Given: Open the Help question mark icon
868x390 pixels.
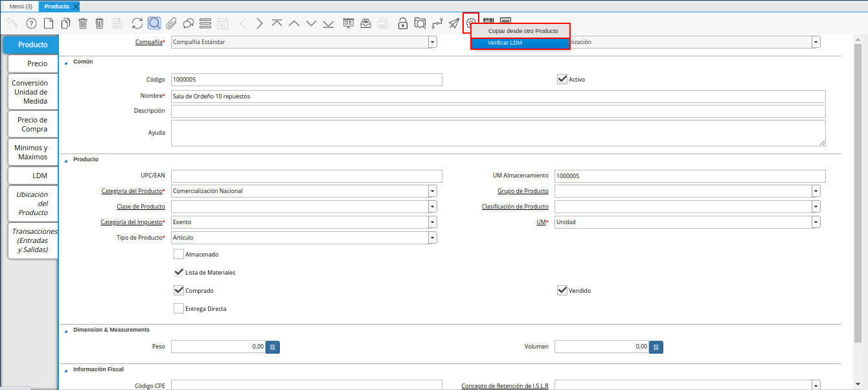Looking at the screenshot, I should click(31, 23).
